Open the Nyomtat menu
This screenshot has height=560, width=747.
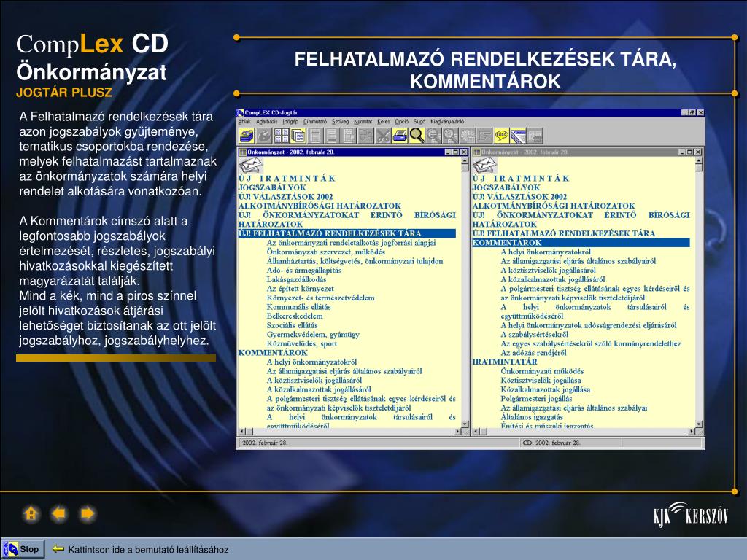click(363, 122)
